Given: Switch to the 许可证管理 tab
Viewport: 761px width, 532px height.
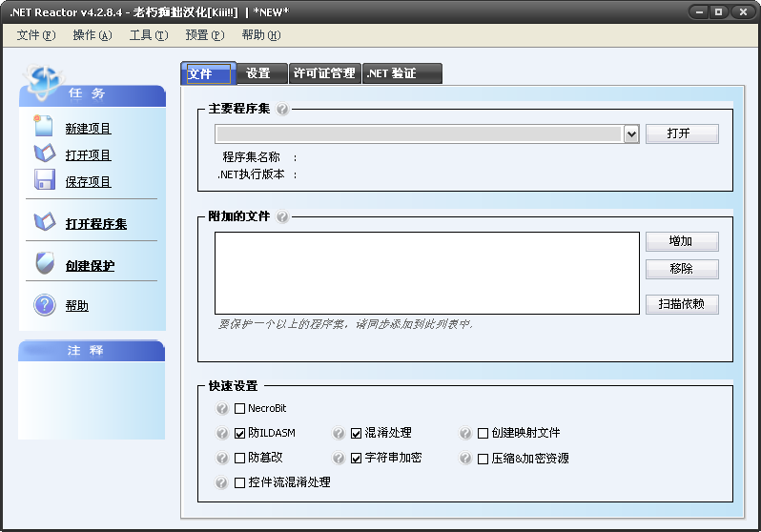Looking at the screenshot, I should click(x=324, y=73).
